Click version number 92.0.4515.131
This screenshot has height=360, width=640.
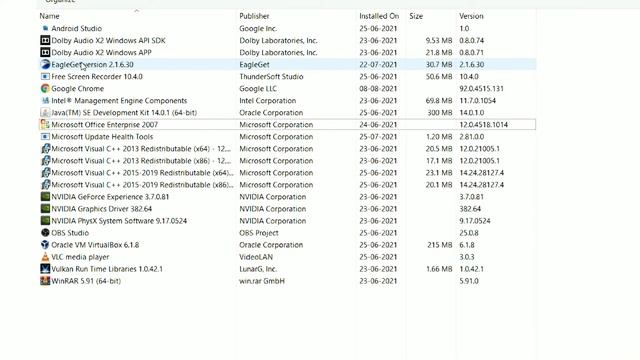(x=481, y=89)
